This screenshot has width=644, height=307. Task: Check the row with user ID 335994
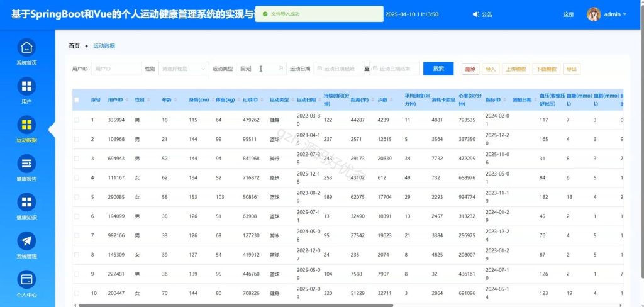[76, 120]
